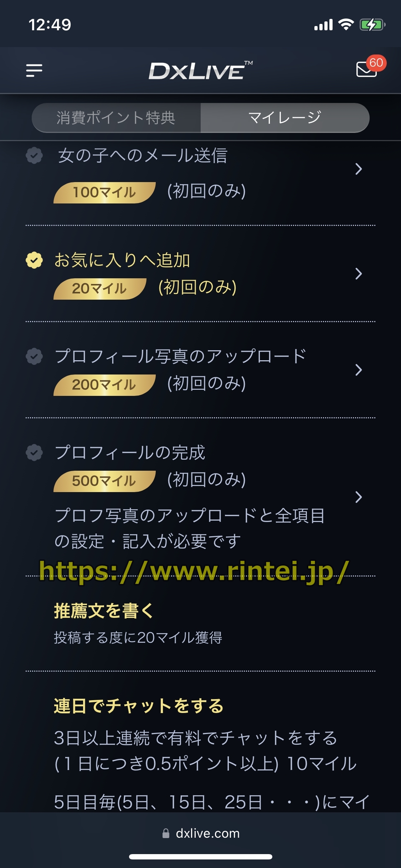The width and height of the screenshot is (401, 868).
Task: Expand the お気に入りへ追加 row chevron
Action: coord(359,274)
